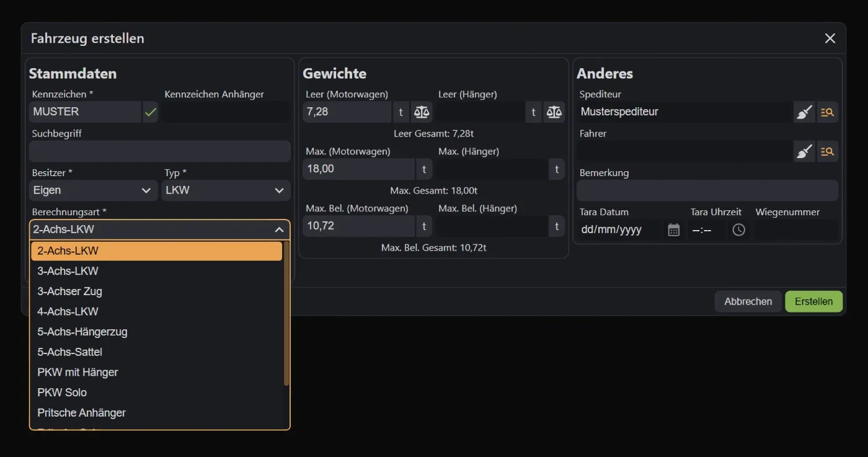The image size is (868, 457).
Task: Focus the Max. Bel. (Hänger) field
Action: tap(492, 226)
